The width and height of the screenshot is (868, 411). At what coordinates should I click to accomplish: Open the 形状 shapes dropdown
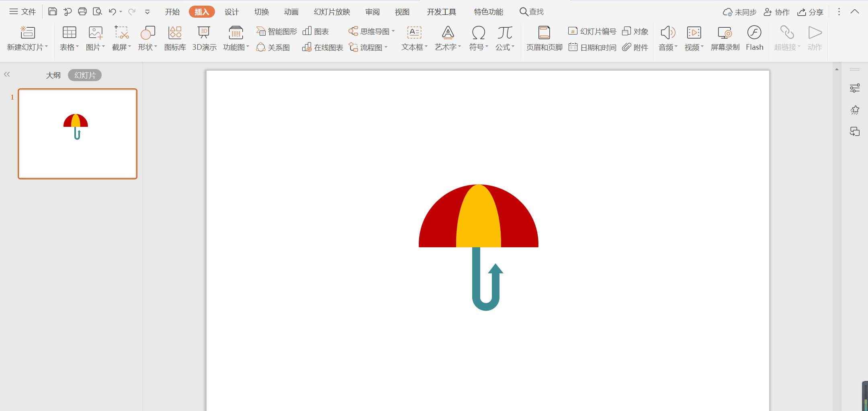(147, 38)
